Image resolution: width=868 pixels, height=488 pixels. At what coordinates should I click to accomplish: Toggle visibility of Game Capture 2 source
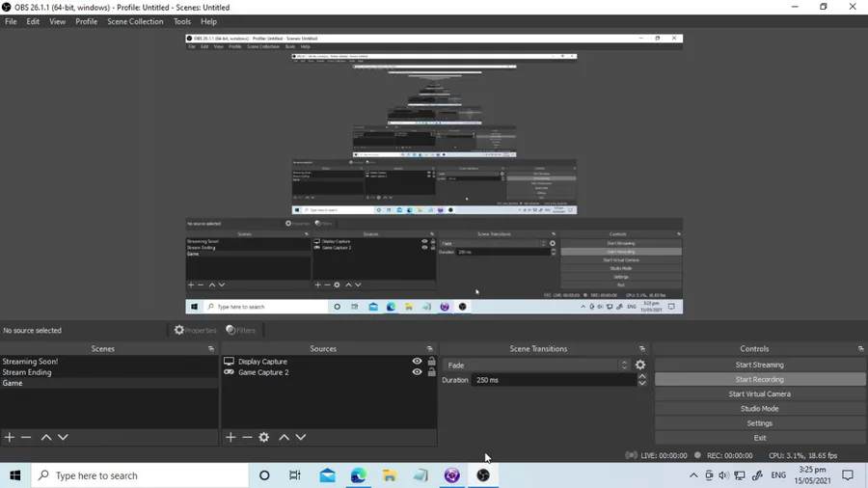pyautogui.click(x=417, y=372)
